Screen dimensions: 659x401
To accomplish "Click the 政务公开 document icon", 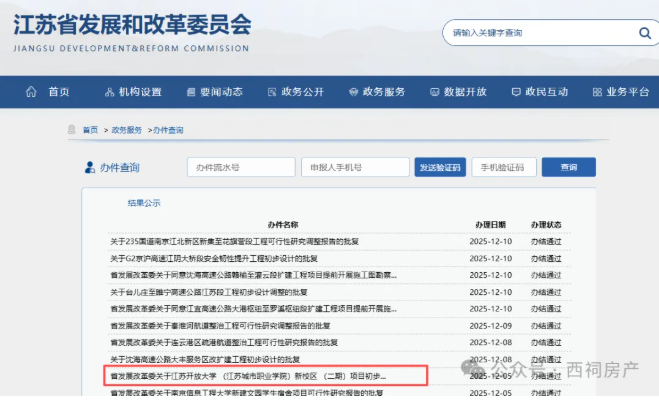I will pos(270,92).
